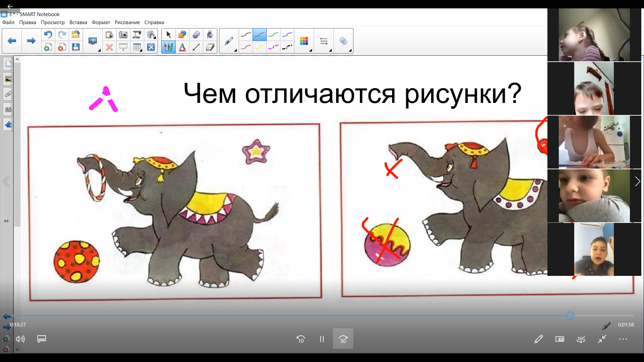Open the line style dropdown
The width and height of the screenshot is (644, 362).
tap(324, 41)
